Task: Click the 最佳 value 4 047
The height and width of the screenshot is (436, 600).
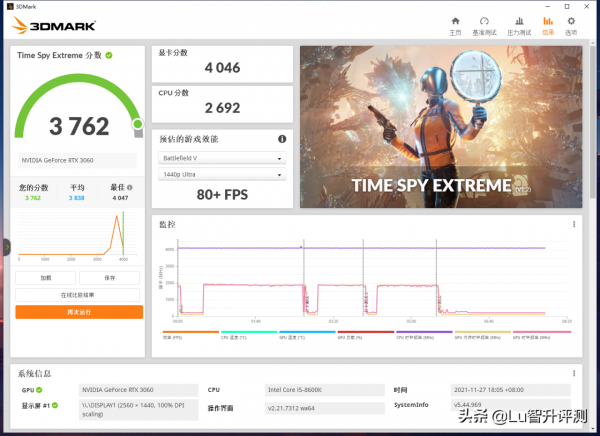Action: (x=120, y=198)
